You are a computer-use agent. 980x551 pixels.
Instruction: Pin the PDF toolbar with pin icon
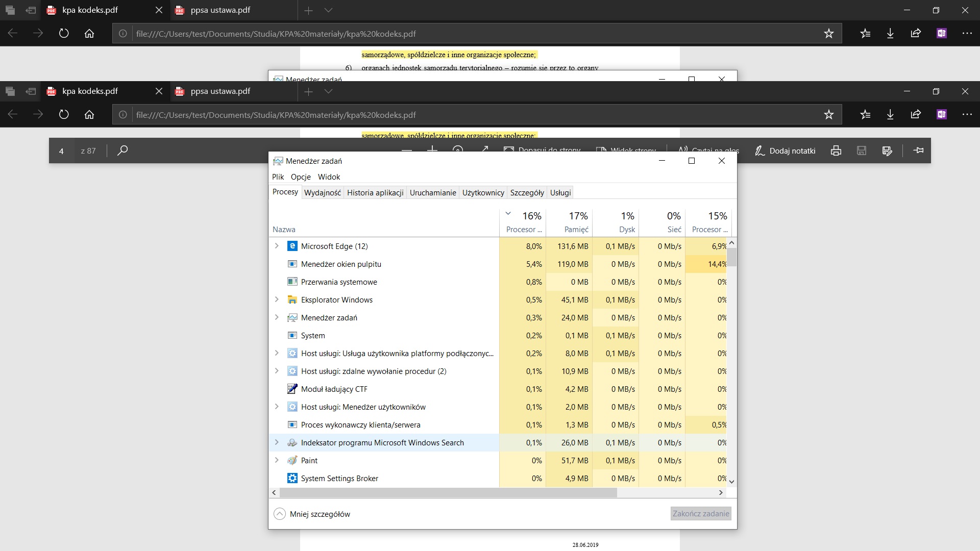click(918, 151)
